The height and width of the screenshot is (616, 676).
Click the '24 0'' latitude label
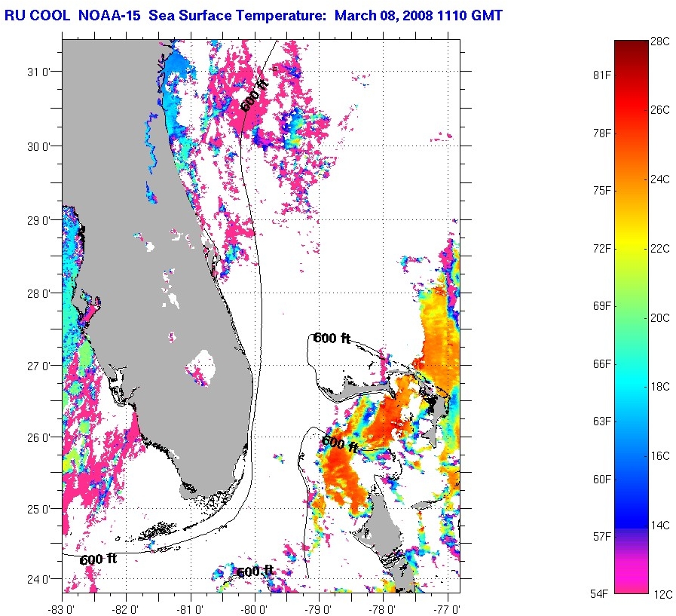pyautogui.click(x=38, y=579)
